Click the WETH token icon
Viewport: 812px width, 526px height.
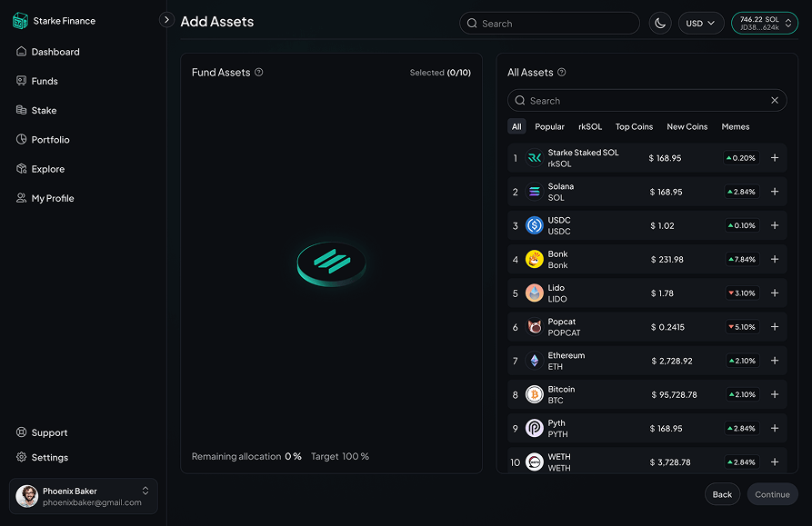(535, 461)
